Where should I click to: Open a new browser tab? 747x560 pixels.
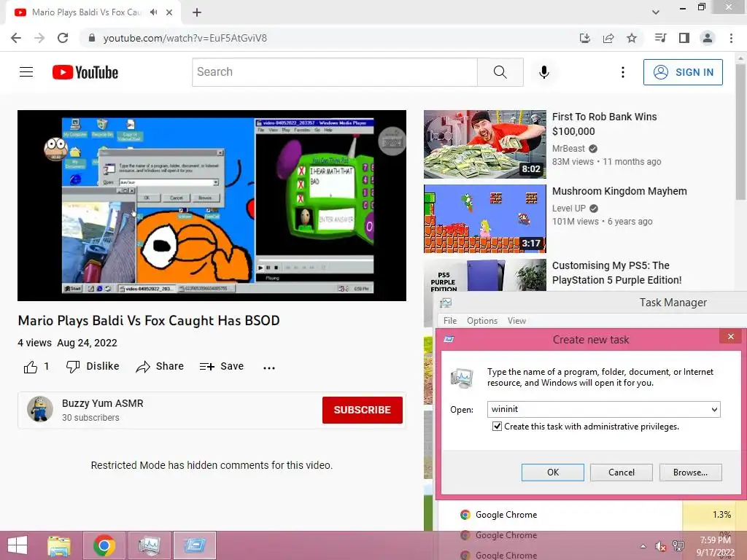tap(197, 12)
